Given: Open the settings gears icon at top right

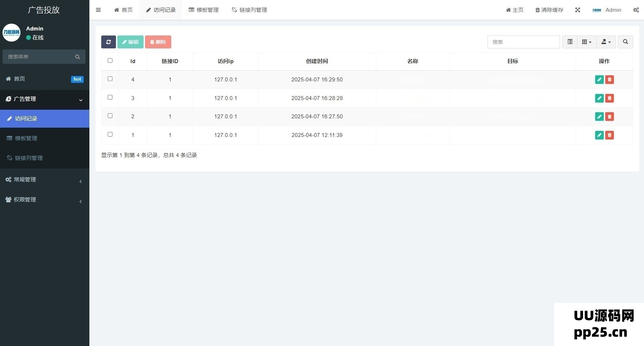Looking at the screenshot, I should pyautogui.click(x=636, y=10).
